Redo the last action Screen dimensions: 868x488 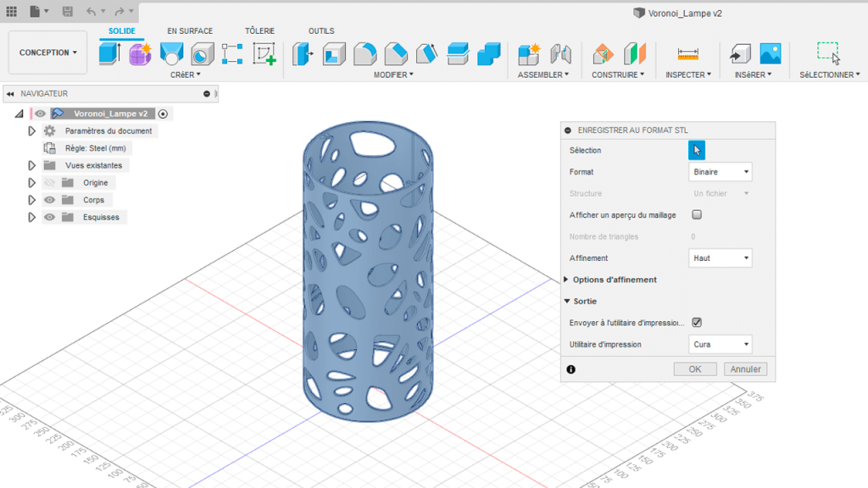[119, 11]
